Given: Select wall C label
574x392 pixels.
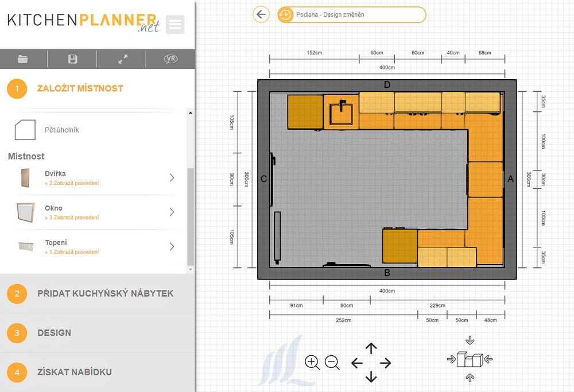Looking at the screenshot, I should pos(263,179).
